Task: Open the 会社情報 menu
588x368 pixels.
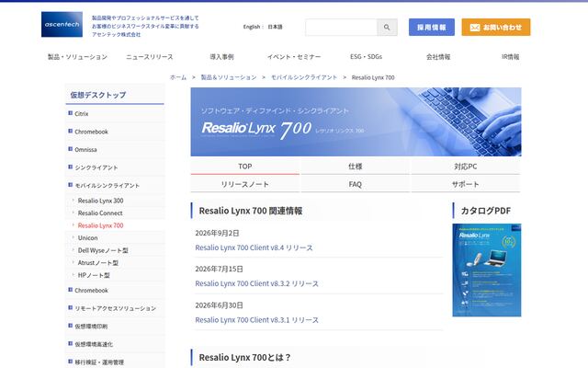Action: pyautogui.click(x=438, y=57)
